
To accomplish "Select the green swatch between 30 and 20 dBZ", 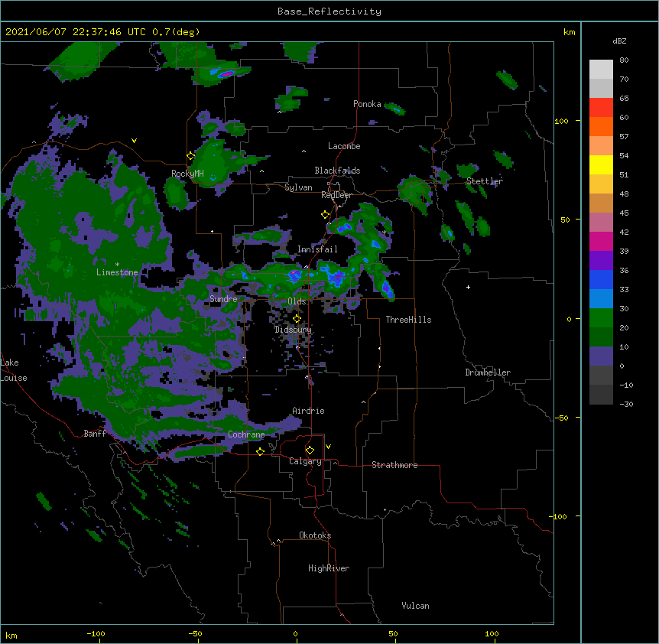I will pos(601,318).
